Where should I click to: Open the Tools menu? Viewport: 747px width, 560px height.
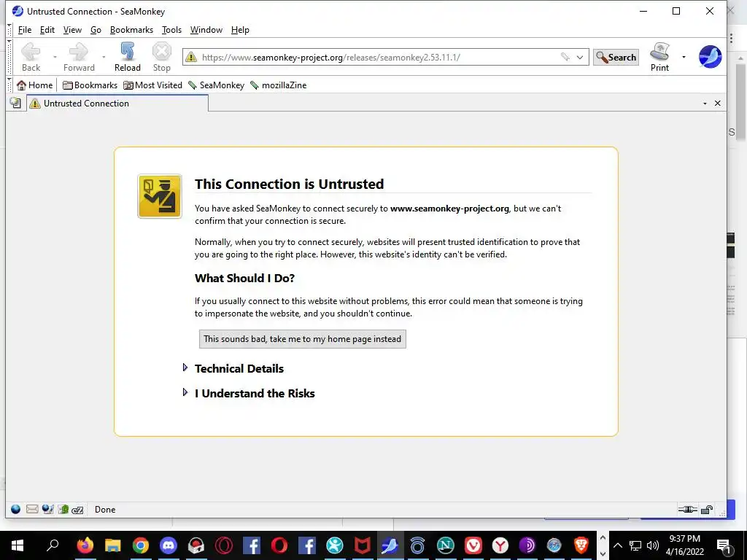[x=171, y=29]
